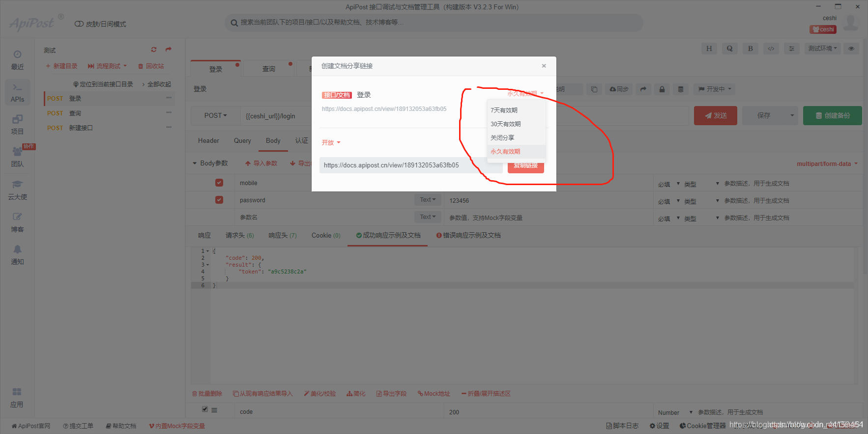The width and height of the screenshot is (868, 434).
Task: Click the sliders settings toolbar icon
Action: point(791,49)
